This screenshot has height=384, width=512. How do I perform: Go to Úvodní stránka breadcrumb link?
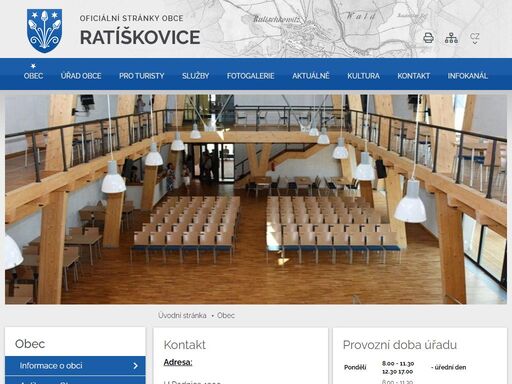[182, 315]
